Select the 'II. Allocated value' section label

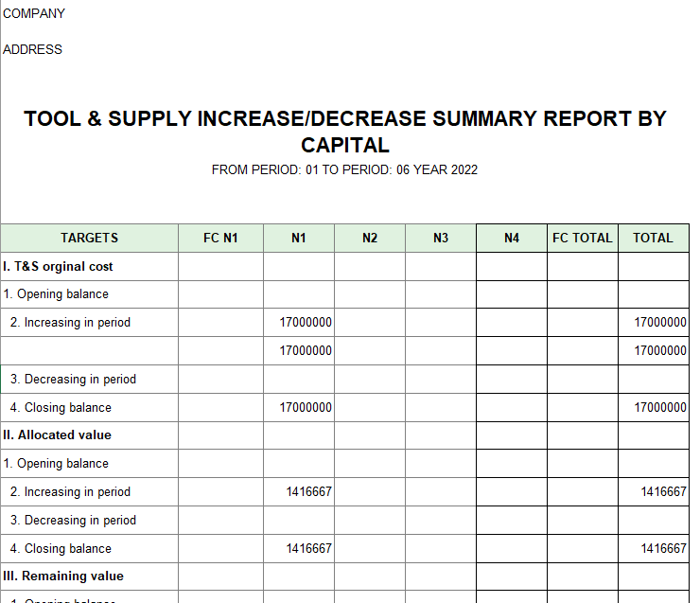(x=58, y=435)
